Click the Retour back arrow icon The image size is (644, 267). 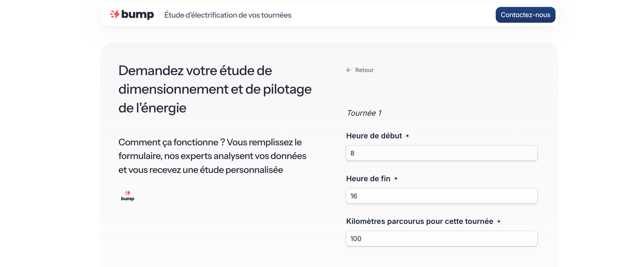click(349, 70)
